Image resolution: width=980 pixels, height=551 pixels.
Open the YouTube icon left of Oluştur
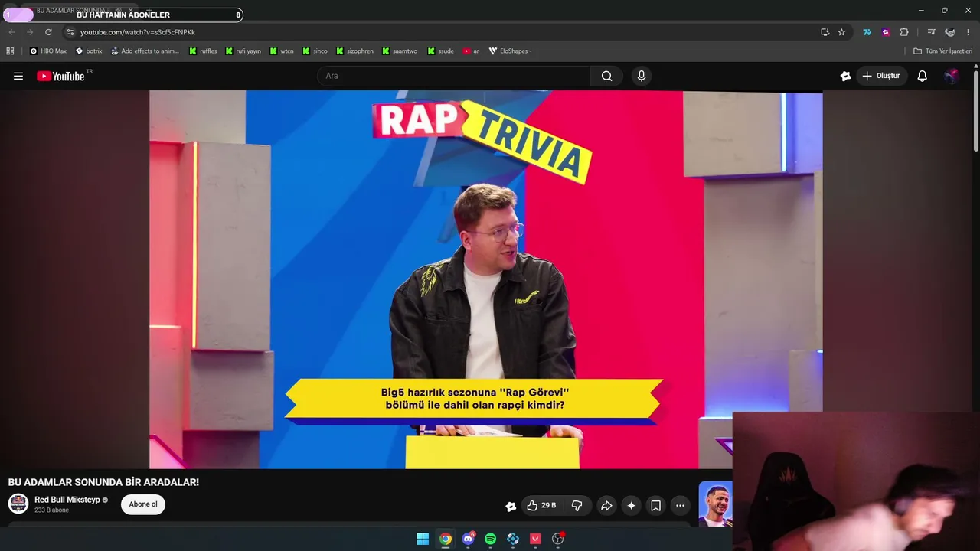click(845, 76)
